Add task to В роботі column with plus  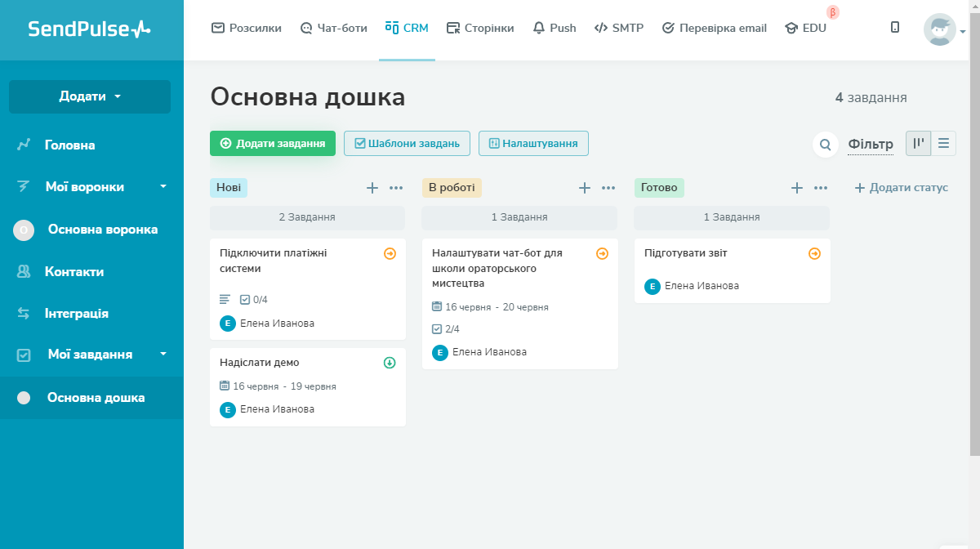pos(585,188)
